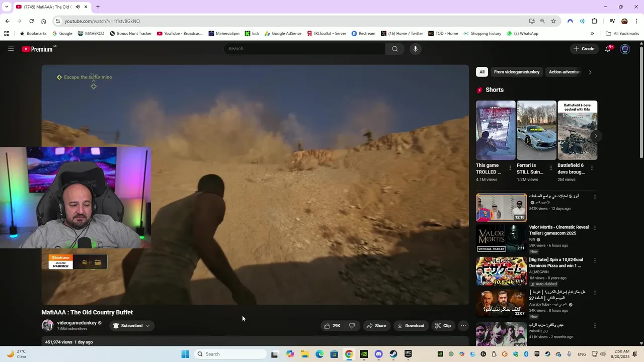This screenshot has height=362, width=644.
Task: Open videogamedunkey channel avatar
Action: (x=47, y=325)
